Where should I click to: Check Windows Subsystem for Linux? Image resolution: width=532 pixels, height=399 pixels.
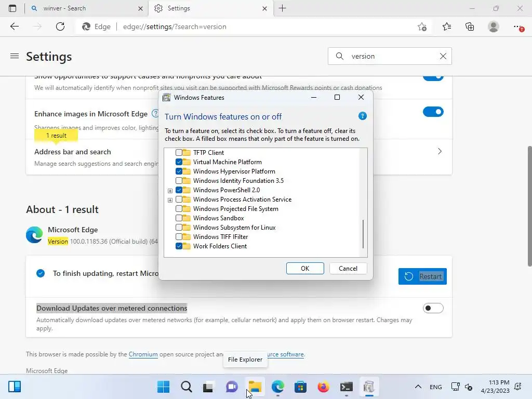[179, 228]
